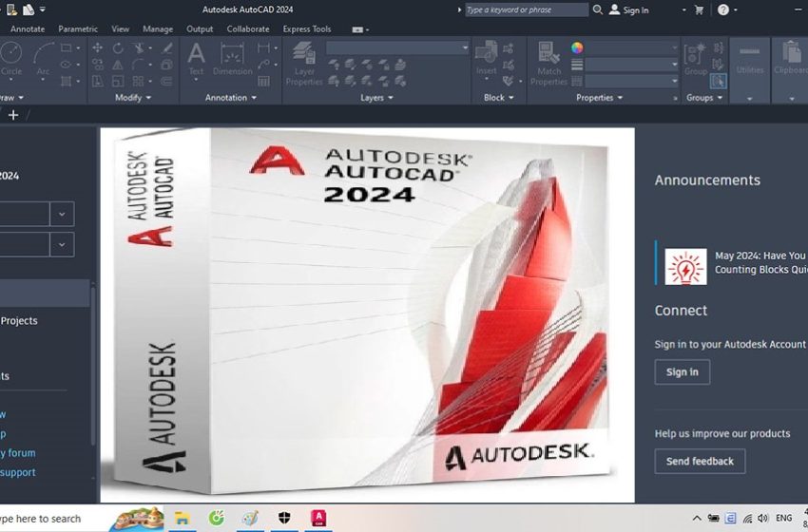Select the Dimension annotation tool
This screenshot has width=808, height=532.
(232, 59)
